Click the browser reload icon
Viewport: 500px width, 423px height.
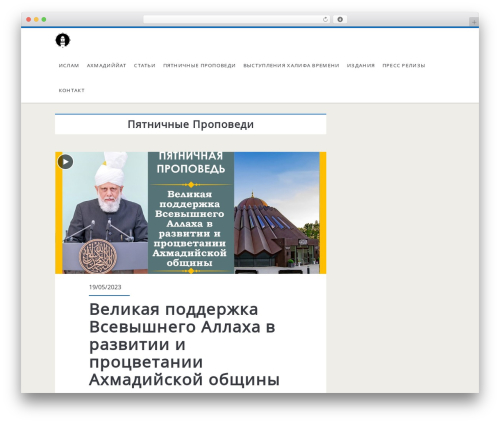[x=325, y=19]
